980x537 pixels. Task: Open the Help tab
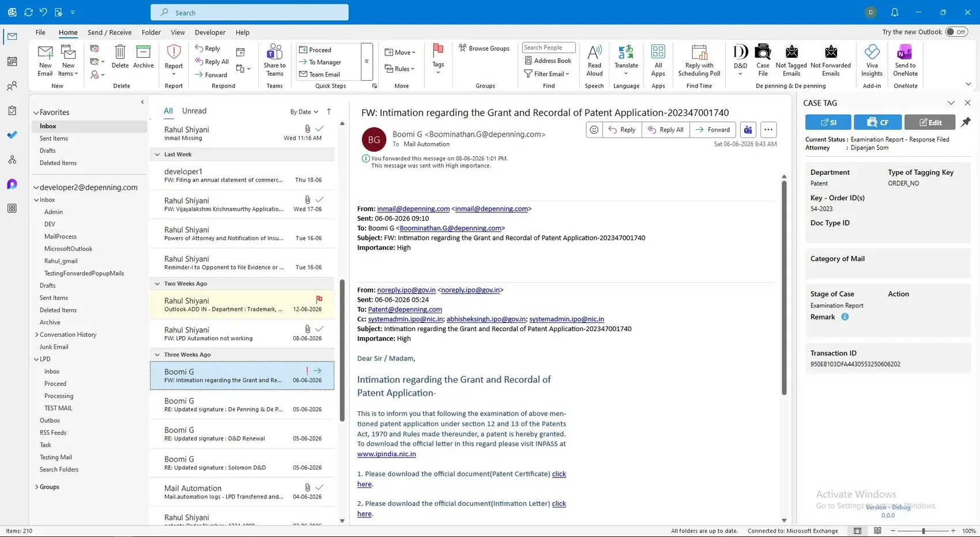tap(243, 32)
